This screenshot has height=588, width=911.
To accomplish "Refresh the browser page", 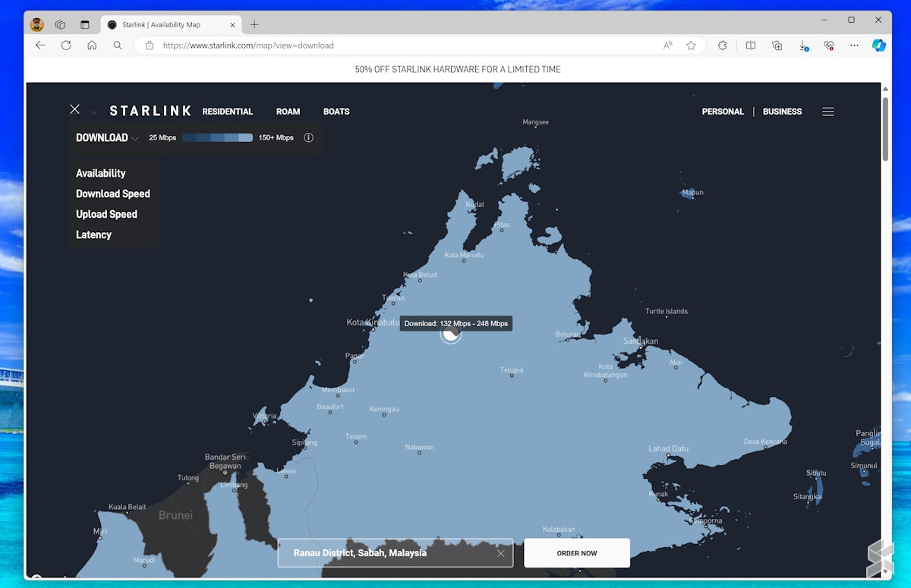I will (66, 46).
